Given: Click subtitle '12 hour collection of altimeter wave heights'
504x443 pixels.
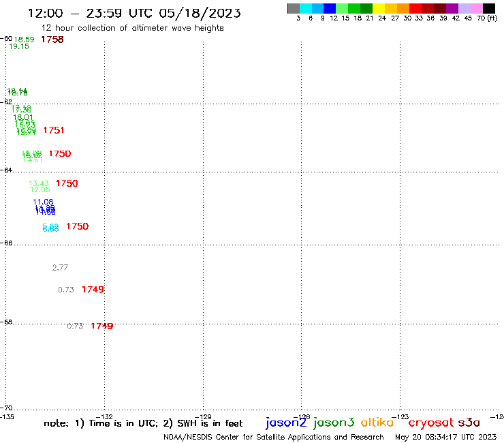Looking at the screenshot, I should [132, 28].
